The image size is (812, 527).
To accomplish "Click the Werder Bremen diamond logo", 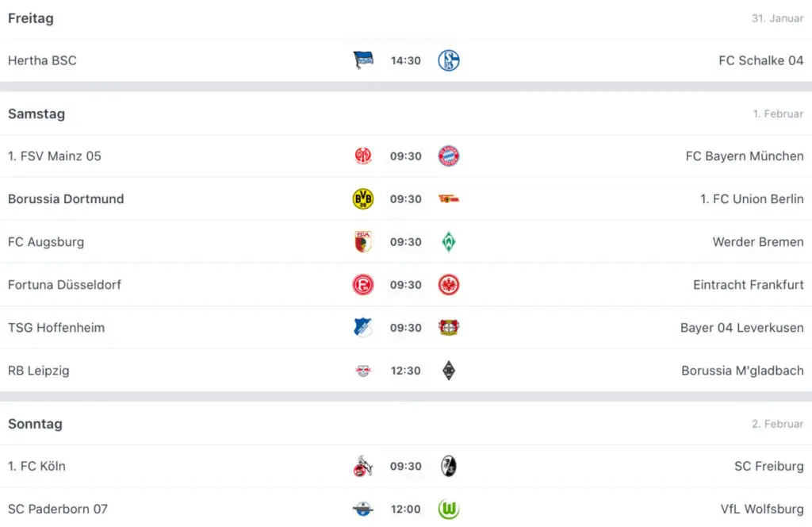I will click(449, 242).
